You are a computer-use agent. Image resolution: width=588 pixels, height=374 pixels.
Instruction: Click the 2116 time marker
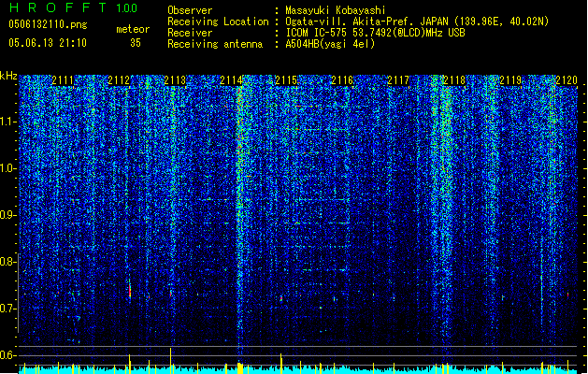[x=342, y=80]
